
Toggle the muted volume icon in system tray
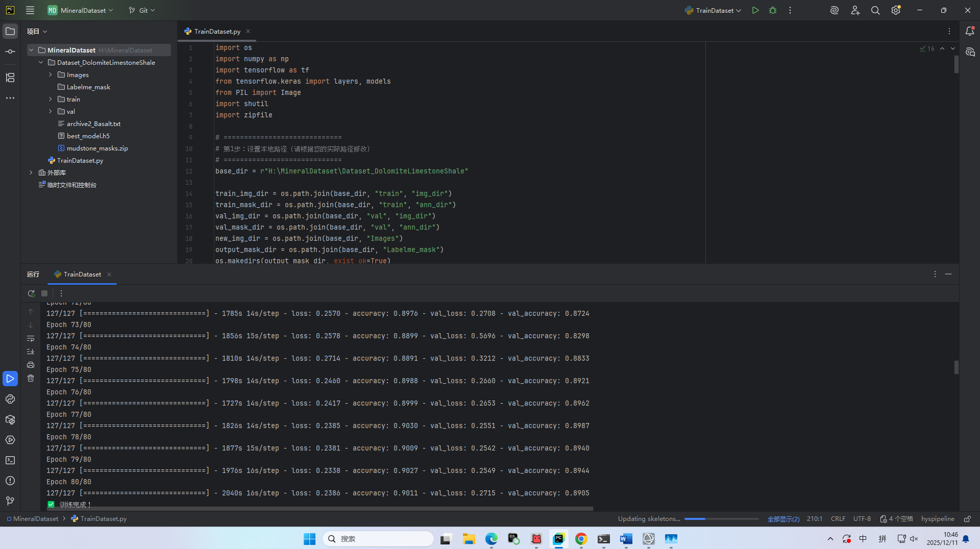click(x=914, y=539)
